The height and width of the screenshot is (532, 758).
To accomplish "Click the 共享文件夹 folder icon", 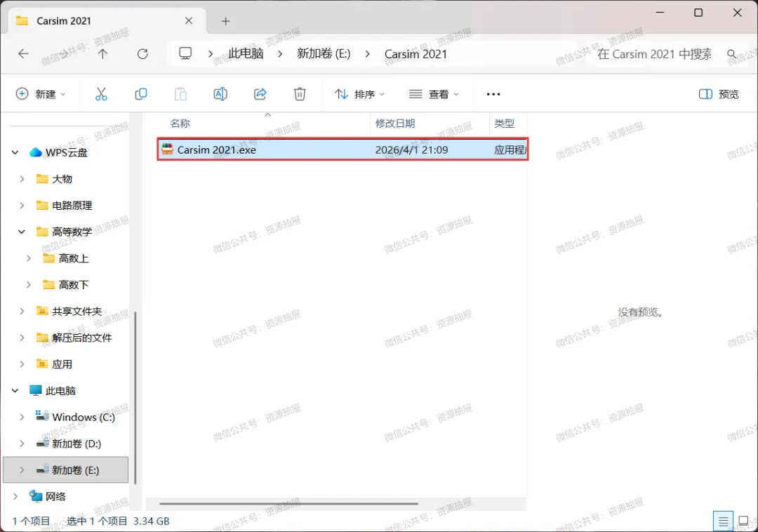I will [x=42, y=311].
